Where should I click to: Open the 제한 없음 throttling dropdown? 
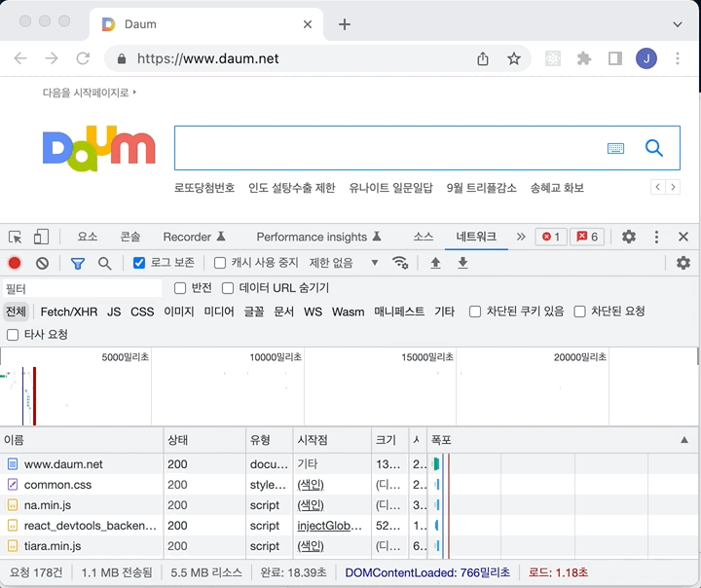click(x=344, y=263)
